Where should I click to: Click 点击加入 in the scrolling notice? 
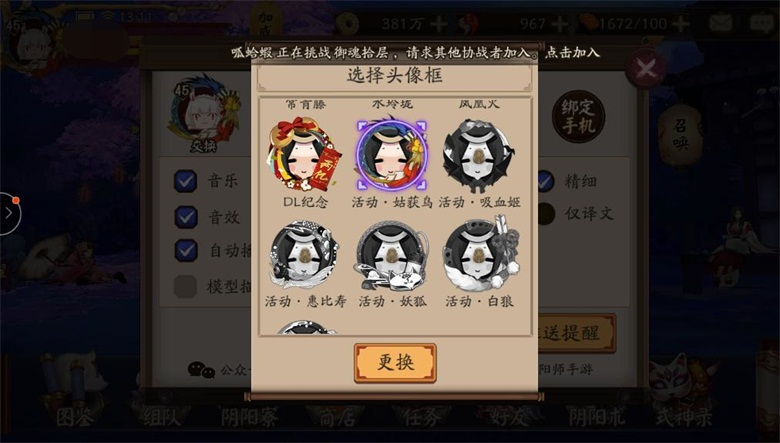573,52
